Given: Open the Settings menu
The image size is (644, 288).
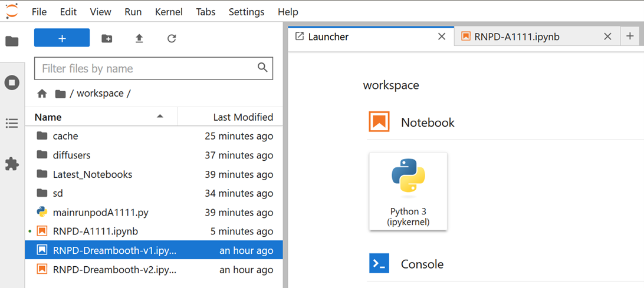Looking at the screenshot, I should click(x=247, y=12).
